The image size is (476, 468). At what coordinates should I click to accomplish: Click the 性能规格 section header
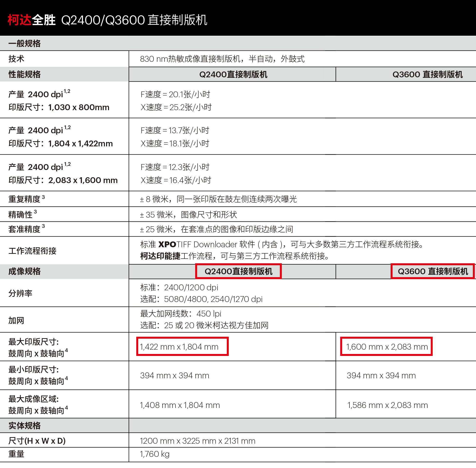click(x=25, y=74)
